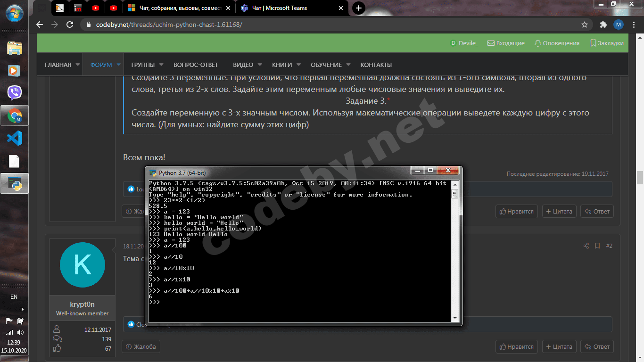Click the share icon on post #2
Screen dimensions: 644x362
tap(586, 246)
